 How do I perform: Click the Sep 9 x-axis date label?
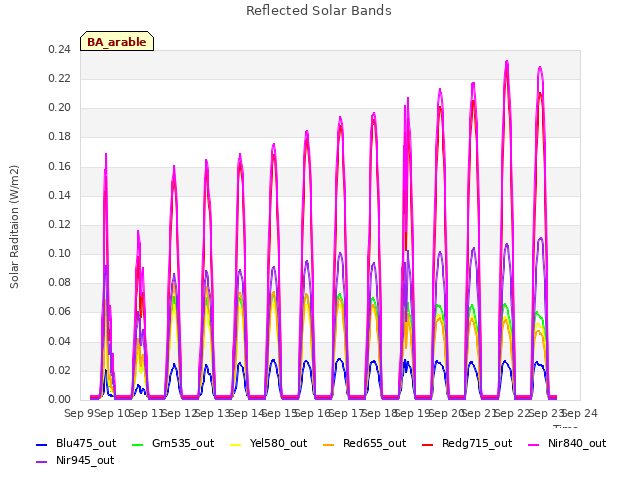point(78,413)
